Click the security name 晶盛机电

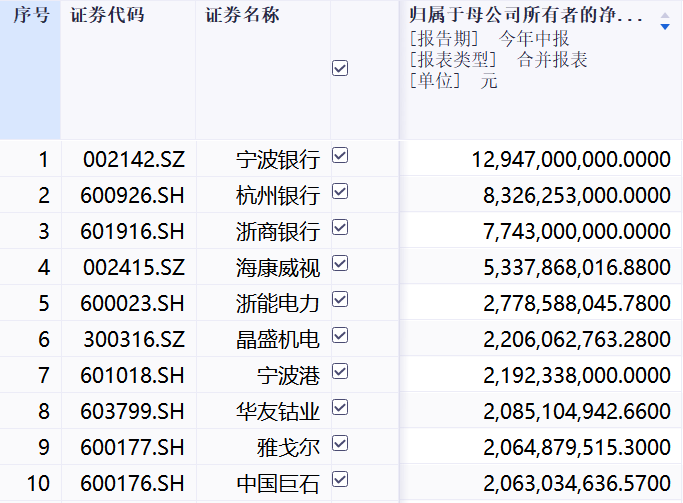coord(278,340)
